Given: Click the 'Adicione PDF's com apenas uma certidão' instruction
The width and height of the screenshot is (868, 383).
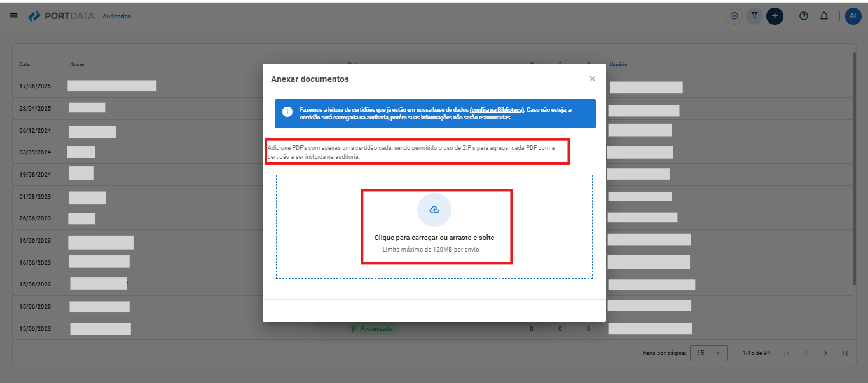Looking at the screenshot, I should coord(411,152).
